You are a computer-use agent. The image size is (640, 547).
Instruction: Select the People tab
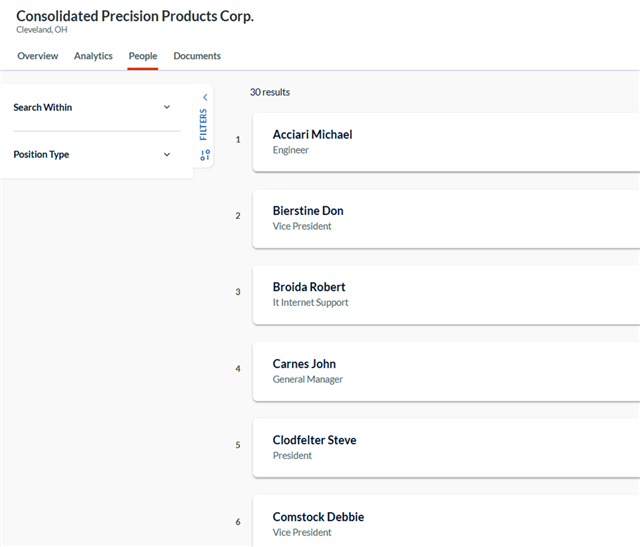[x=142, y=56]
